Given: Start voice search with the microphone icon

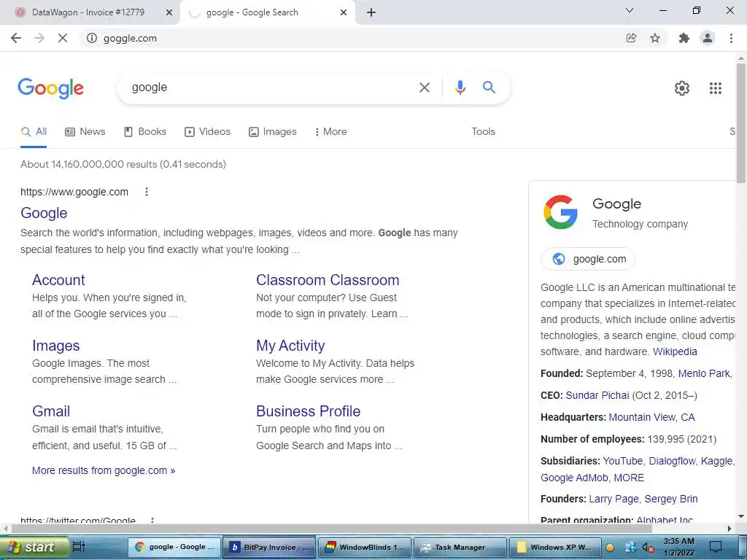Looking at the screenshot, I should point(460,87).
